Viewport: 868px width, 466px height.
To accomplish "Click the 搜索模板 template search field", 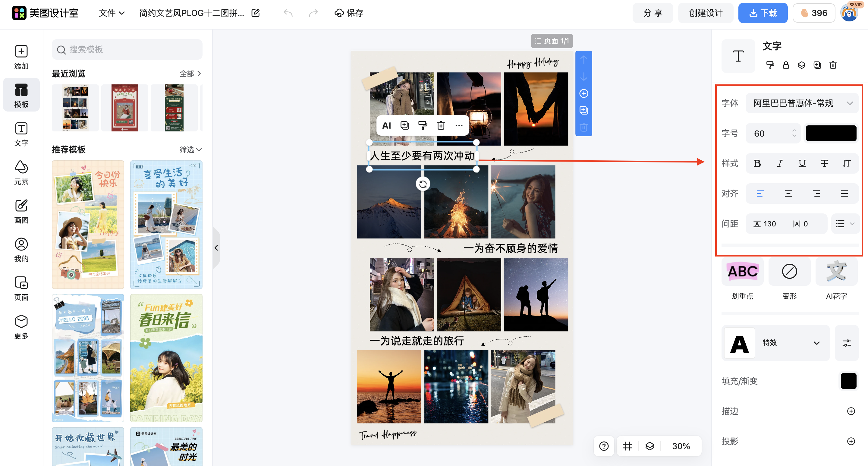I will (127, 49).
